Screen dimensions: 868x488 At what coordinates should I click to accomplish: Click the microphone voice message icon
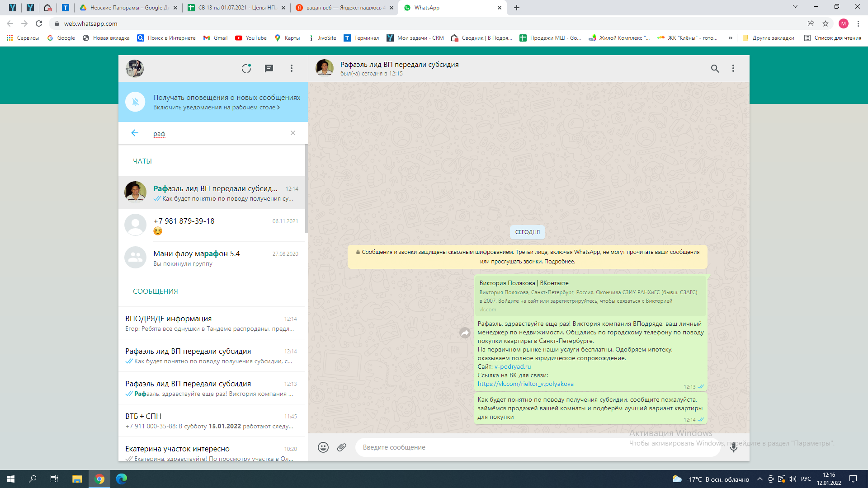point(734,447)
